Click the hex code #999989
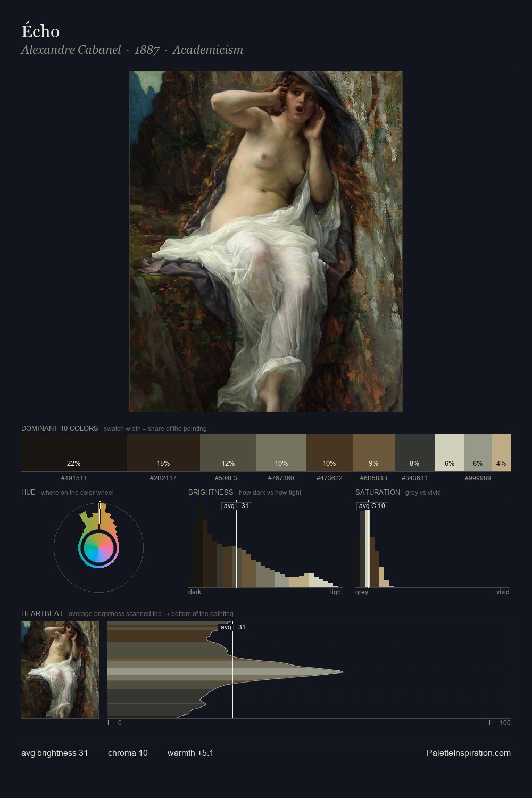This screenshot has width=532, height=798. coord(478,478)
